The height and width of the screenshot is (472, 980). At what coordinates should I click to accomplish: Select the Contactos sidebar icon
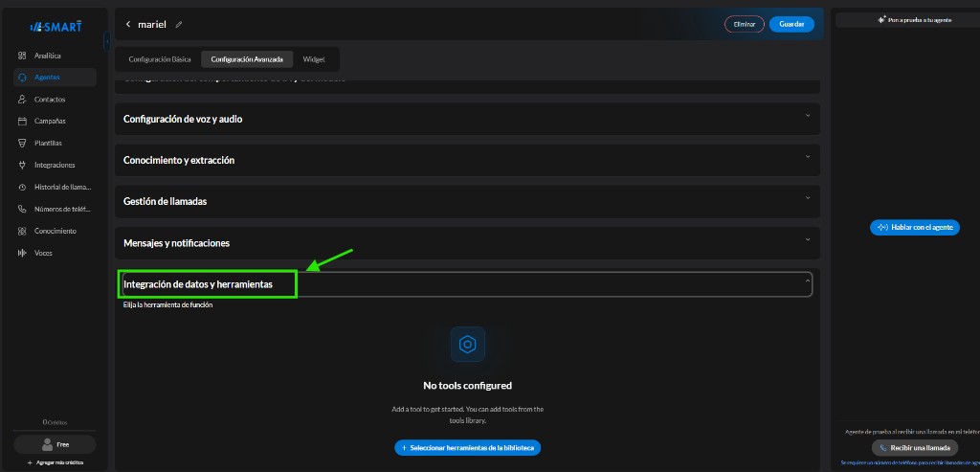coord(23,100)
